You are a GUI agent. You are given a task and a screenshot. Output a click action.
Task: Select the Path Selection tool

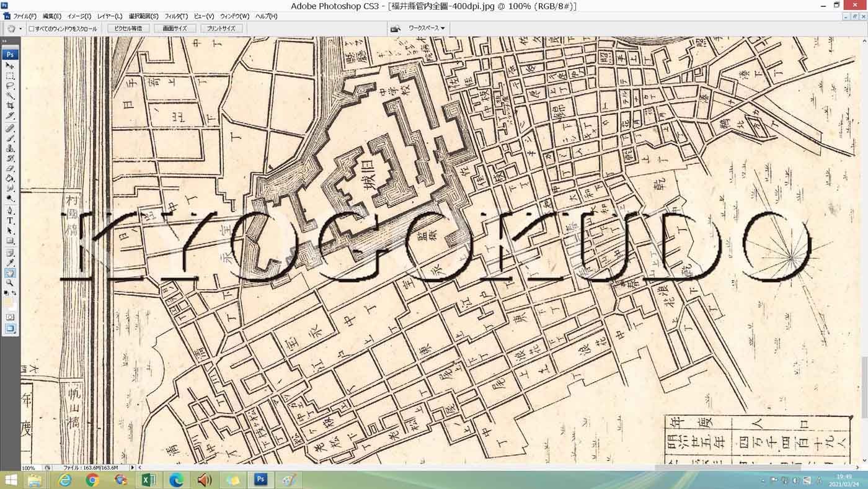pyautogui.click(x=10, y=230)
